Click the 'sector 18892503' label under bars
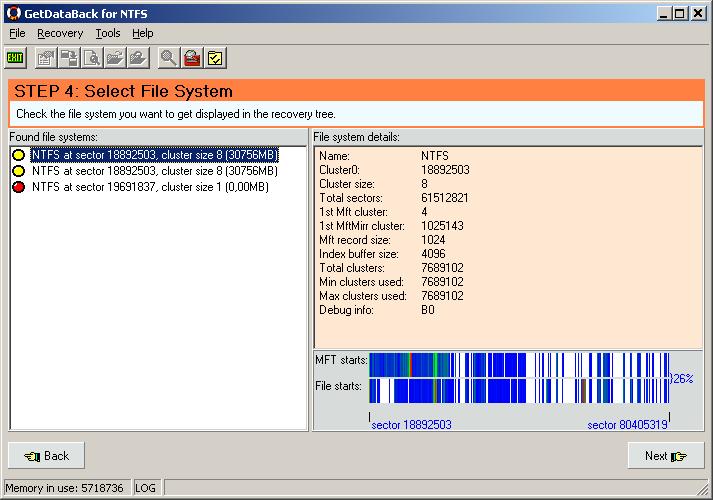The image size is (713, 500). (x=411, y=425)
